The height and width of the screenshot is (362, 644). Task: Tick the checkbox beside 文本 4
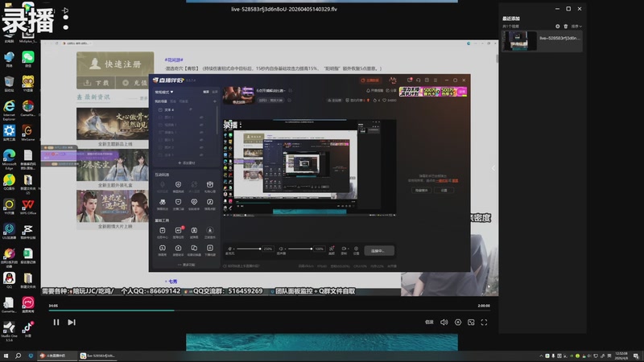click(x=160, y=110)
